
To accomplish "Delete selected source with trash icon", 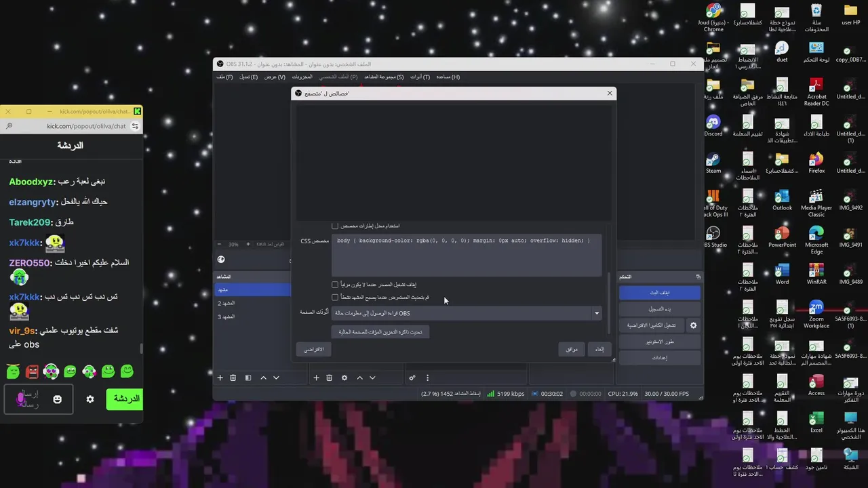I will [329, 378].
